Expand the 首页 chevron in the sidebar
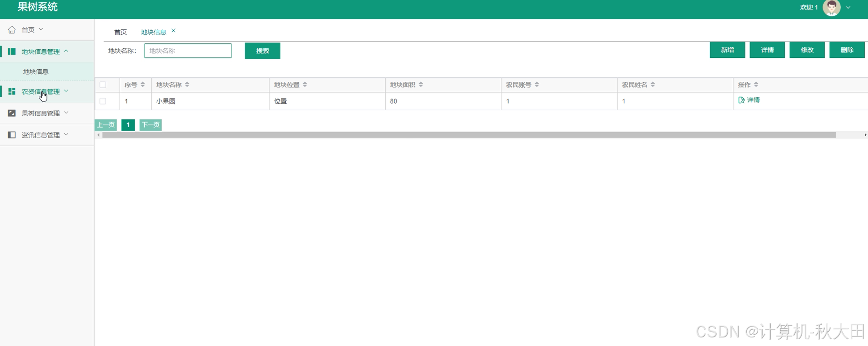Screen dimensions: 868x346 (x=41, y=29)
